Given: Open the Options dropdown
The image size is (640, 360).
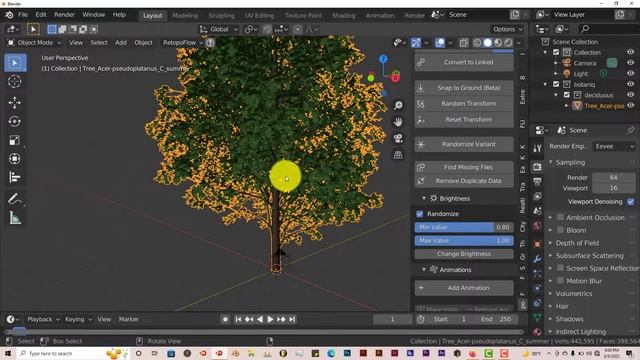Looking at the screenshot, I should (x=507, y=29).
